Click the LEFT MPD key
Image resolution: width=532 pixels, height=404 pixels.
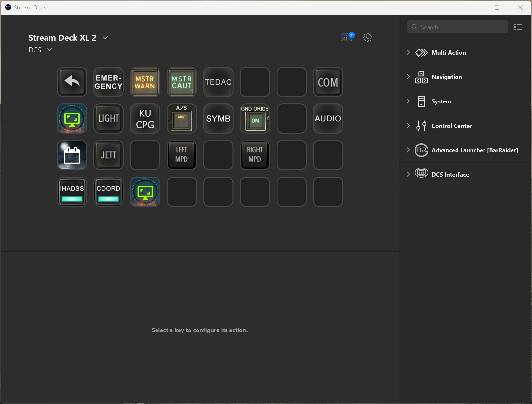[182, 155]
